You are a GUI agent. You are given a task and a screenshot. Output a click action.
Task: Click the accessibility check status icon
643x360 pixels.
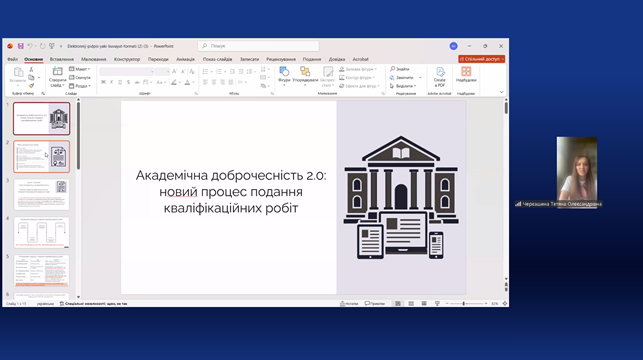pos(62,304)
